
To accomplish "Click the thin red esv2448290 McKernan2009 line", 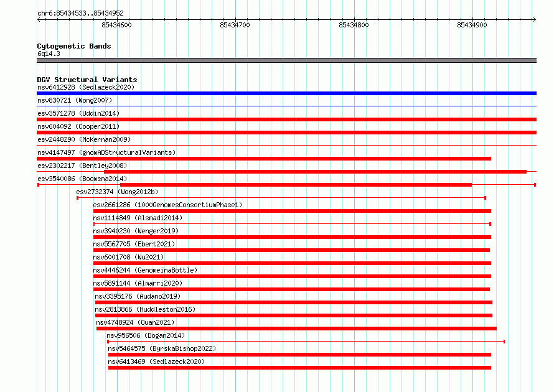I will point(286,145).
